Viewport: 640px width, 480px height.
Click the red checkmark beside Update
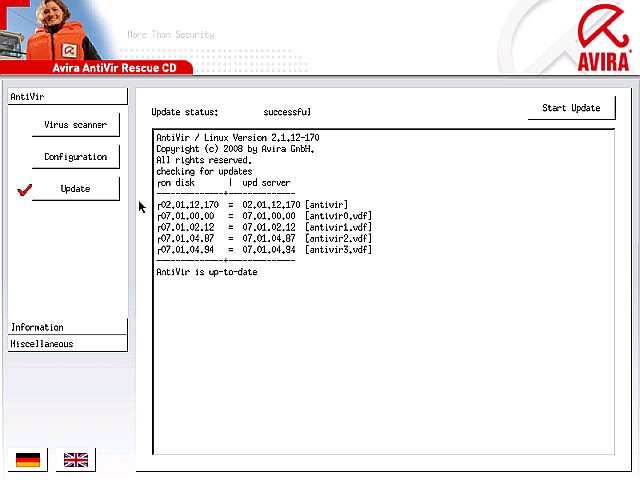coord(24,190)
